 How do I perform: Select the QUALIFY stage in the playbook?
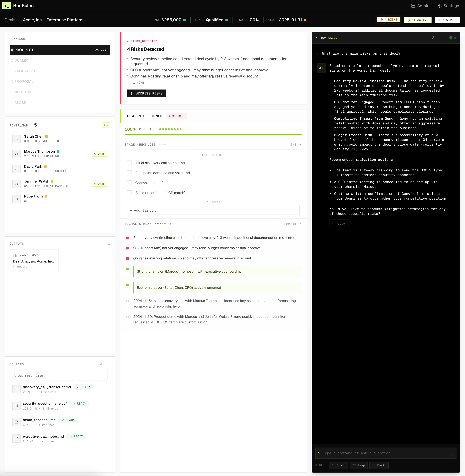click(22, 60)
